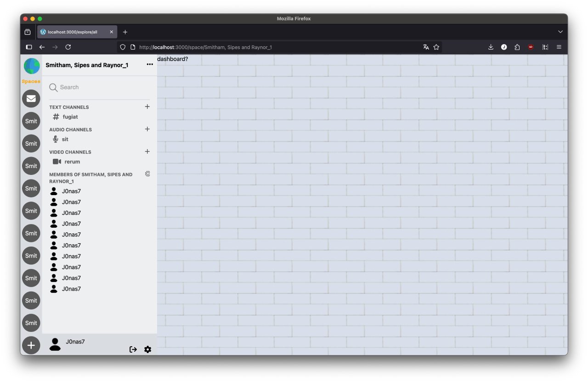Add a new audio channel
The width and height of the screenshot is (588, 382).
[147, 129]
